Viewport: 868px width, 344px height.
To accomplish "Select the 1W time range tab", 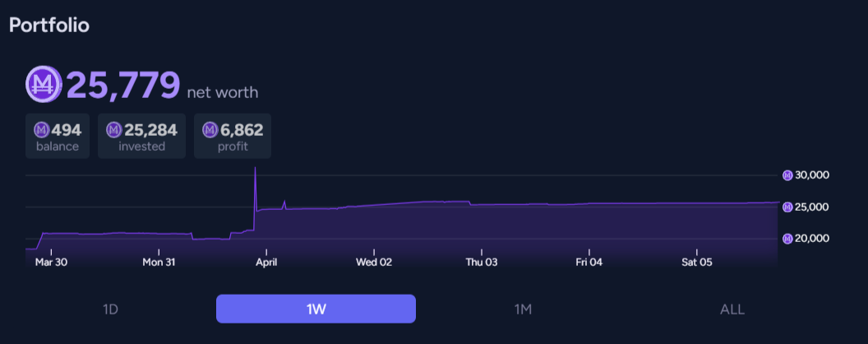I will (316, 309).
